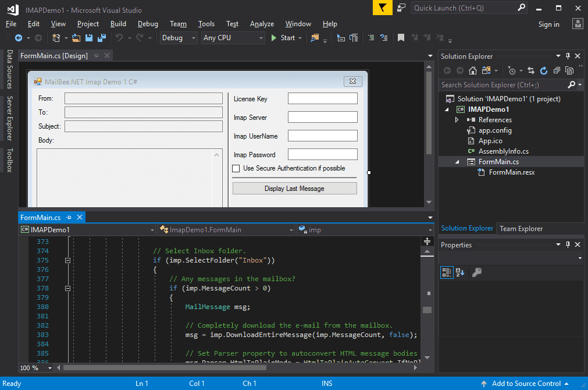The height and width of the screenshot is (390, 588).
Task: Open the IMAPDemo1 project scope dropdown
Action: [87, 230]
